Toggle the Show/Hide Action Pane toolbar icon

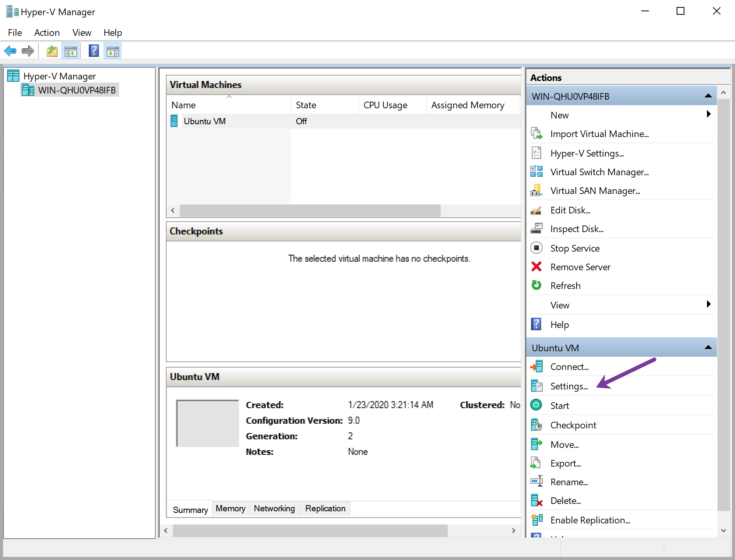(x=113, y=51)
